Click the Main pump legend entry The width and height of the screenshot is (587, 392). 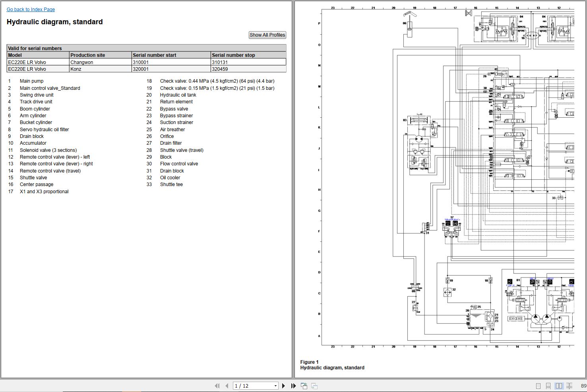(x=32, y=81)
